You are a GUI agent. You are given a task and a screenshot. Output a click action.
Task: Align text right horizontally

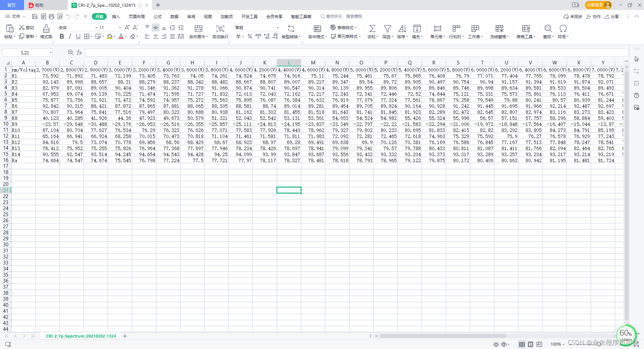pos(164,36)
